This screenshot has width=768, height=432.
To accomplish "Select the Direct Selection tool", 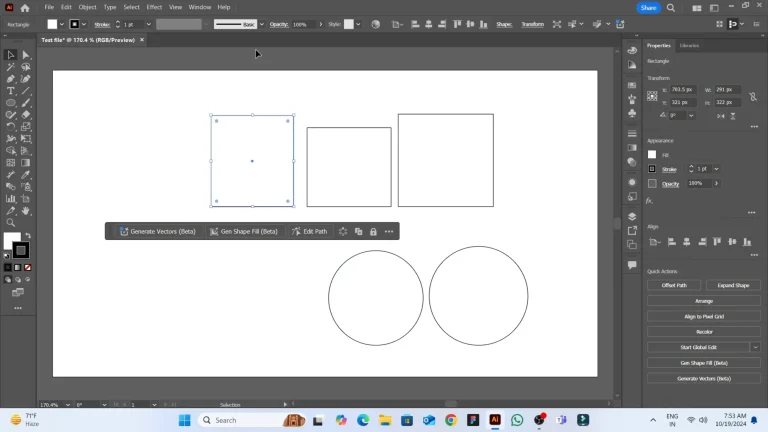I will coord(26,55).
